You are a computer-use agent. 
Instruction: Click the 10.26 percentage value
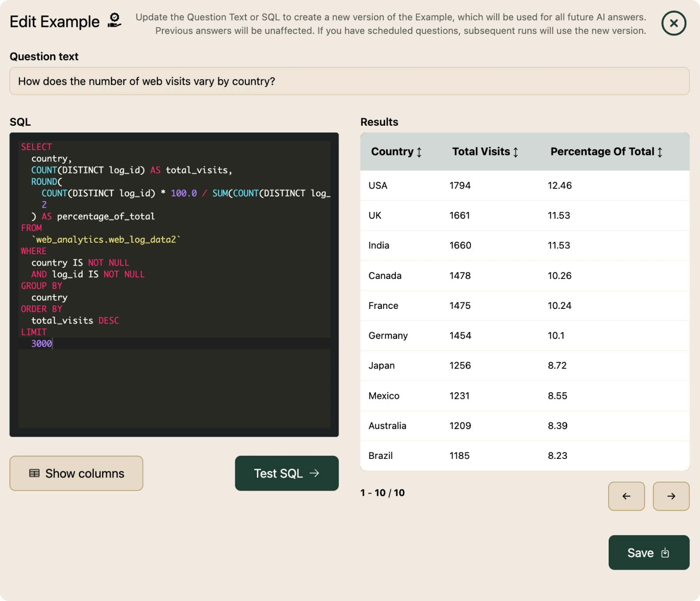[560, 275]
